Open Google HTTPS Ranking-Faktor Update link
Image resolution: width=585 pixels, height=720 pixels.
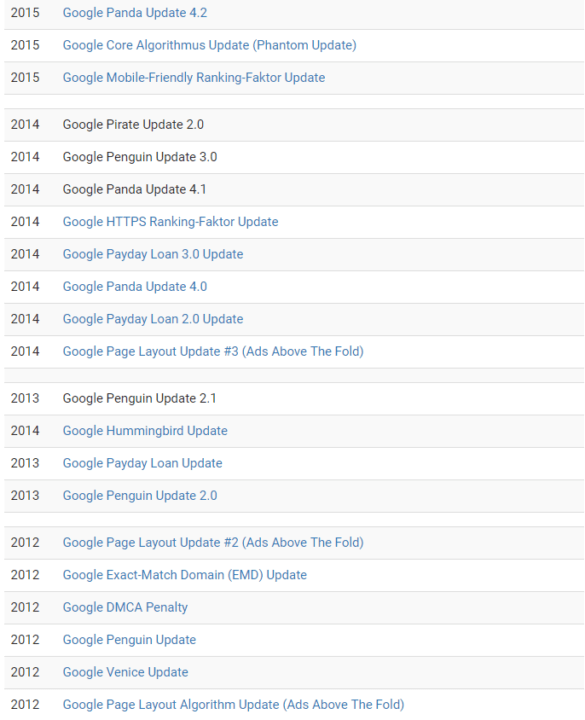click(x=170, y=222)
